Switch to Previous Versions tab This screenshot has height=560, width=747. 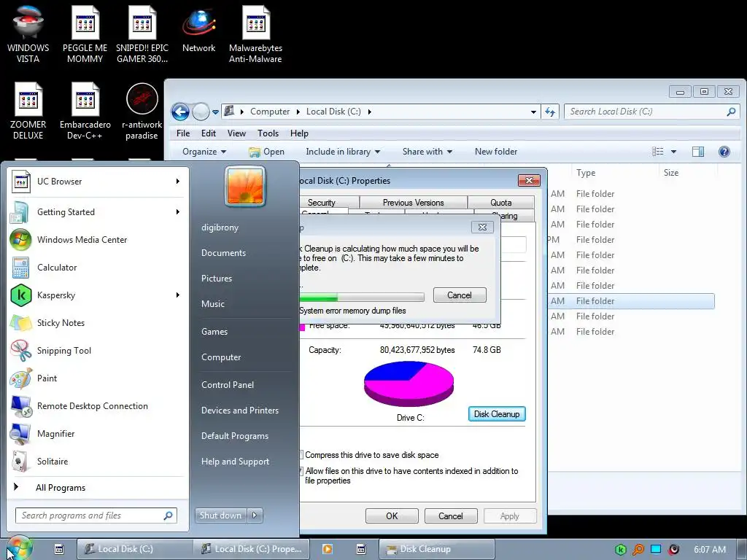coord(413,203)
